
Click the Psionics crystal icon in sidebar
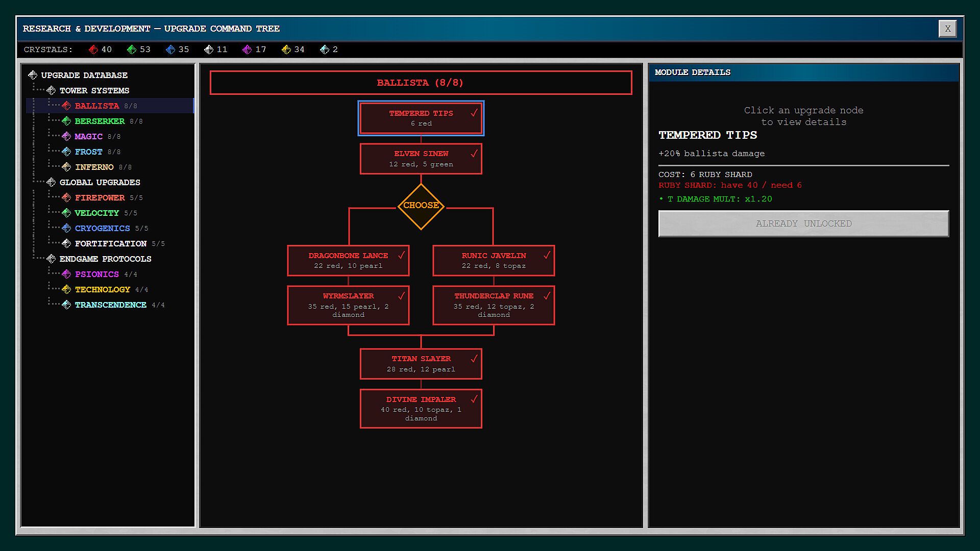[x=66, y=274]
